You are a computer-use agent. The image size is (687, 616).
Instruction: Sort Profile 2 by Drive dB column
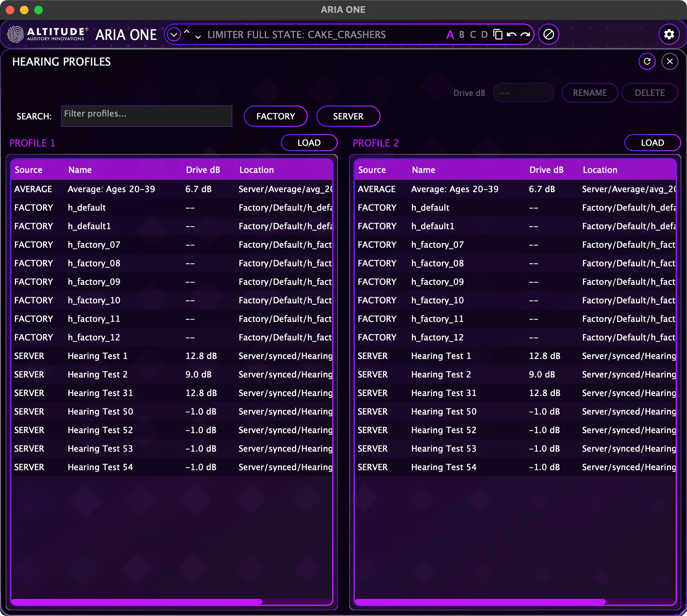click(553, 170)
